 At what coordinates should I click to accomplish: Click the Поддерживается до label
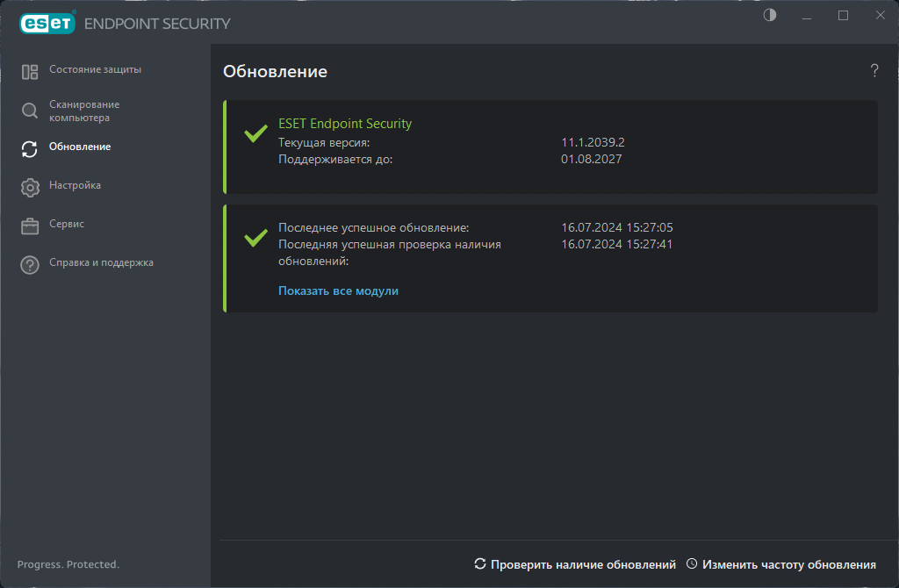[335, 159]
